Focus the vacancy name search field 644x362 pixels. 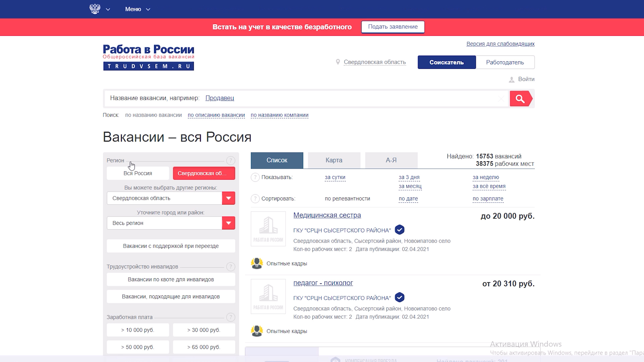(x=306, y=98)
